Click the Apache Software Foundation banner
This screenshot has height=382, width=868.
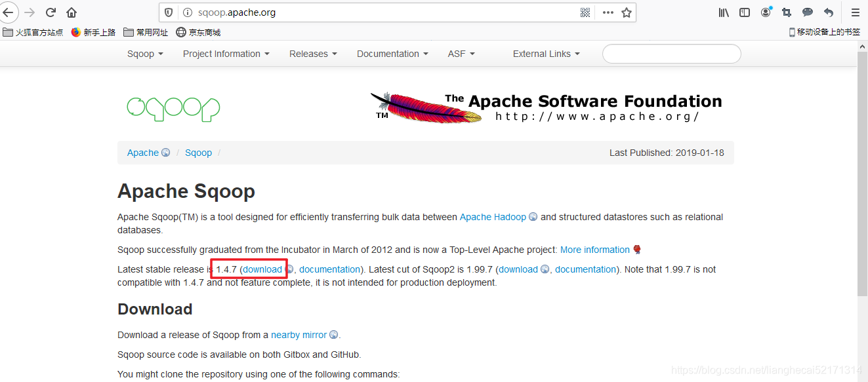[x=546, y=107]
